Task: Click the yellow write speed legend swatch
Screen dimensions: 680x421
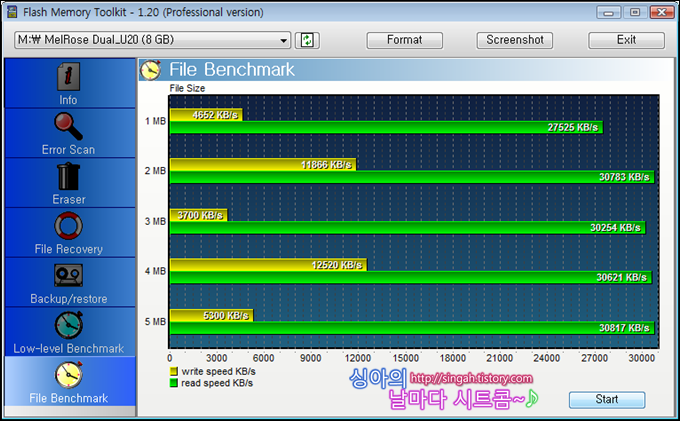Action: 174,372
